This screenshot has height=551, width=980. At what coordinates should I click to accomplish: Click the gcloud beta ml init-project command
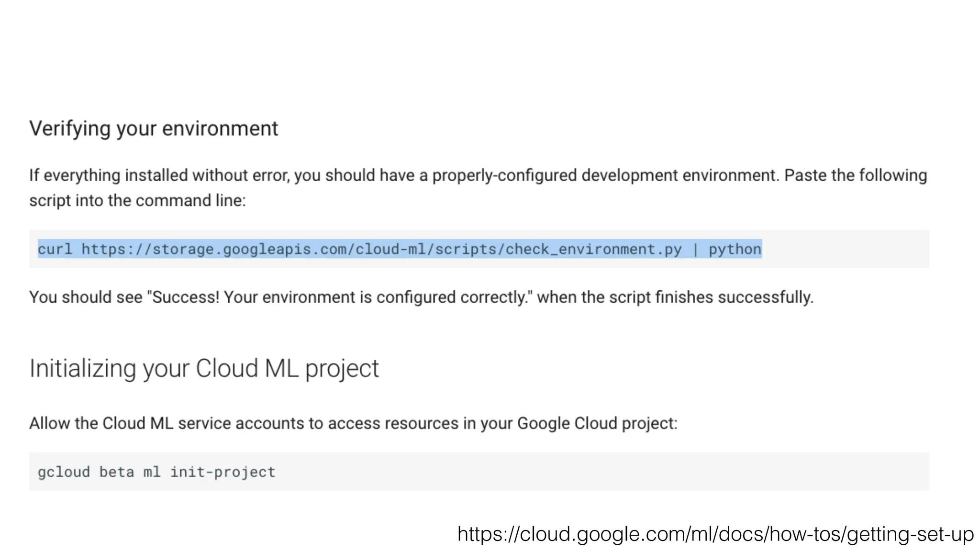pyautogui.click(x=156, y=472)
